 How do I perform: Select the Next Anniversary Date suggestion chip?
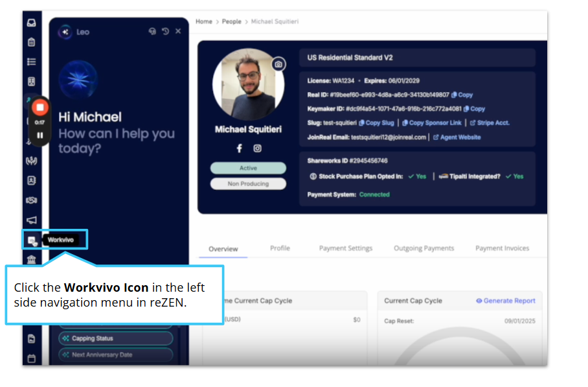[115, 355]
